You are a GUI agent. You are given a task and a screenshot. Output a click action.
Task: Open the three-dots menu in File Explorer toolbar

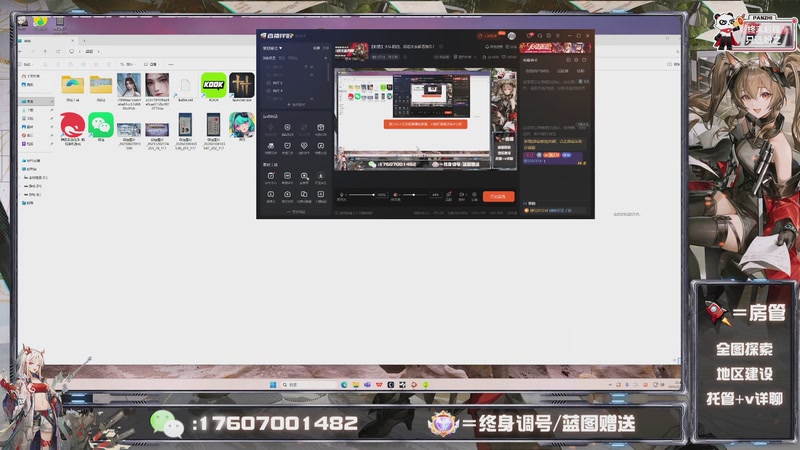pyautogui.click(x=170, y=64)
